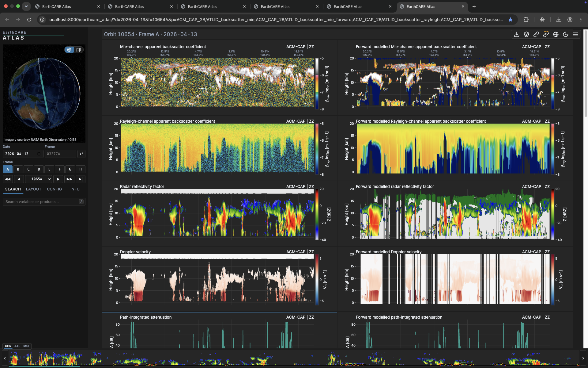Open the Chrome tab search chevron
The image size is (588, 368).
[26, 6]
